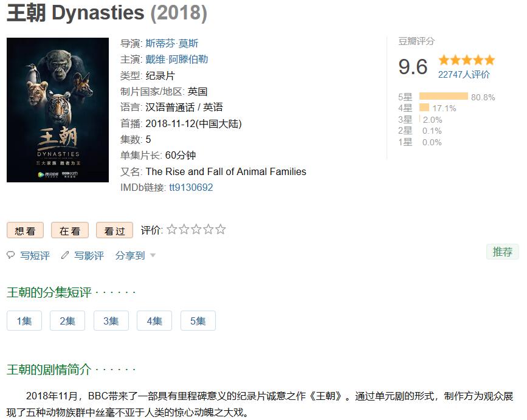Open the 分享到 share menu
527x420 pixels.
coord(130,256)
